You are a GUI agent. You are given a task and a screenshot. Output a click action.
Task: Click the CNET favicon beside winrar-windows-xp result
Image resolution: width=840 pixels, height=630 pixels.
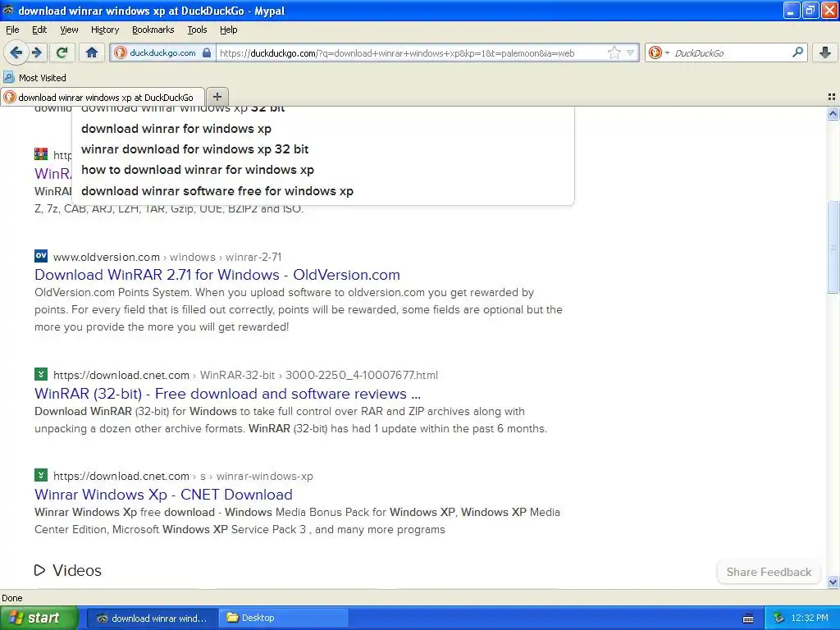coord(41,475)
